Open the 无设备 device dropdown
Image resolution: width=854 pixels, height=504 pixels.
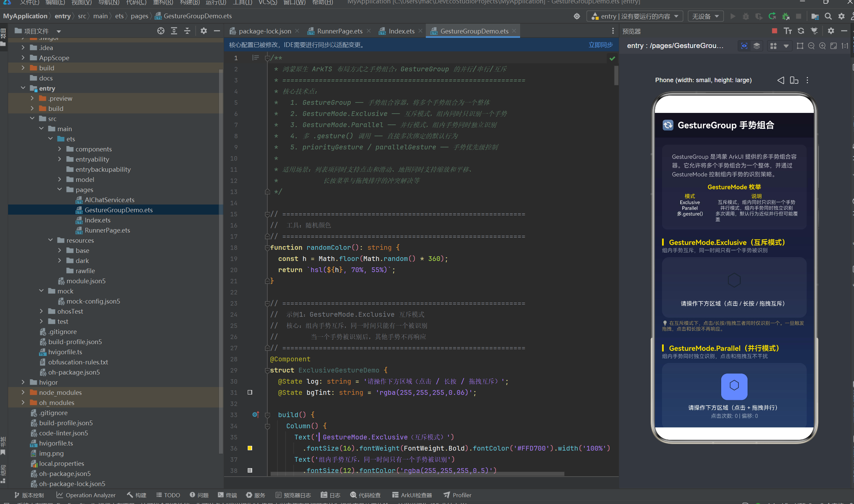pyautogui.click(x=706, y=16)
